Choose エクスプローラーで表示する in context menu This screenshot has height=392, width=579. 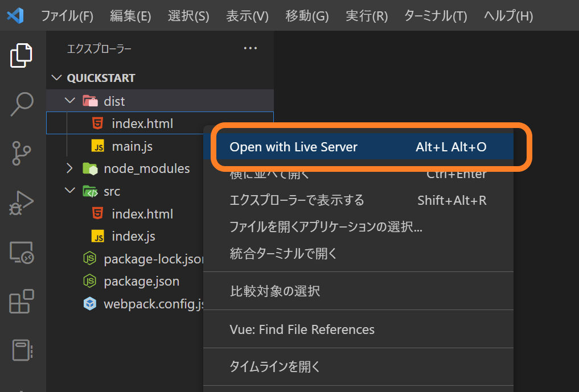tap(358, 200)
